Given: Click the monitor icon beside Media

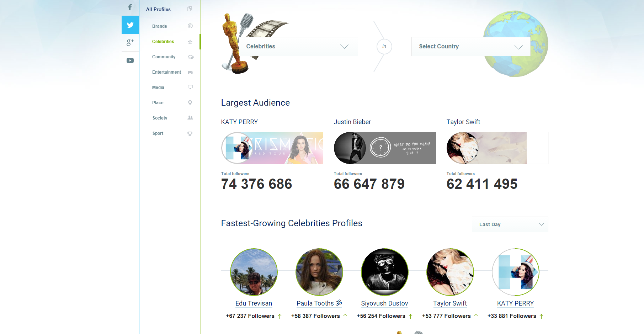Looking at the screenshot, I should pyautogui.click(x=190, y=87).
